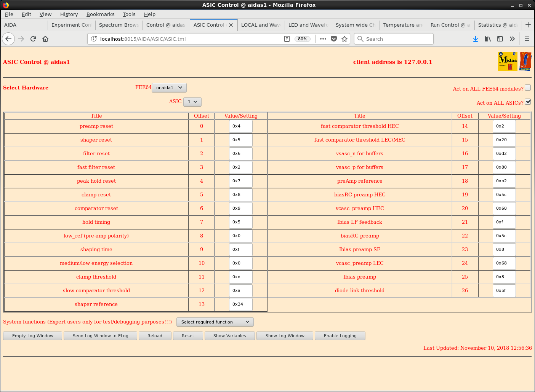Open Firefox hamburger menu
The image size is (535, 392).
527,39
